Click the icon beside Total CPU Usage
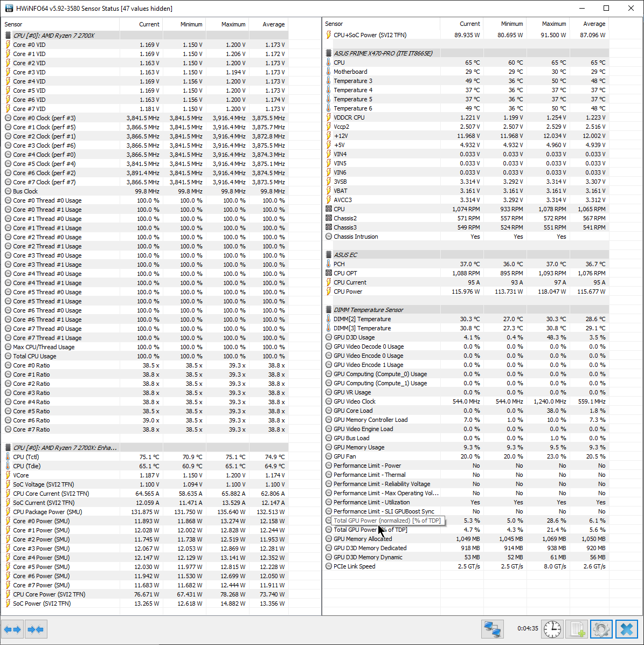This screenshot has width=644, height=645. coord(8,356)
